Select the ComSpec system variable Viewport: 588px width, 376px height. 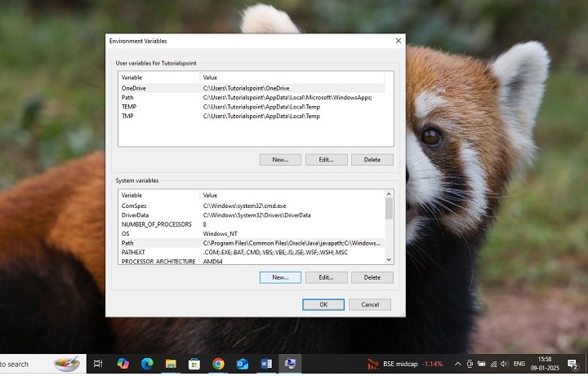coord(252,206)
